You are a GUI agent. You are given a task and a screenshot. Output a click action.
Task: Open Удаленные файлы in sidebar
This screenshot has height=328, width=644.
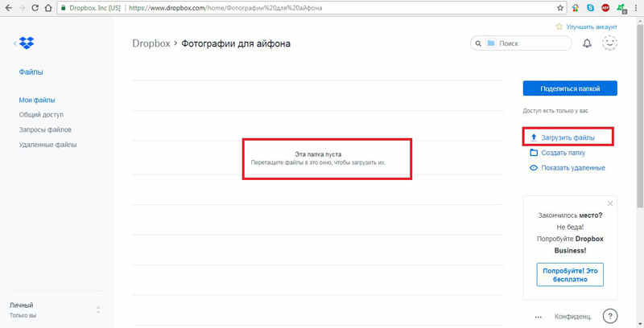[47, 145]
